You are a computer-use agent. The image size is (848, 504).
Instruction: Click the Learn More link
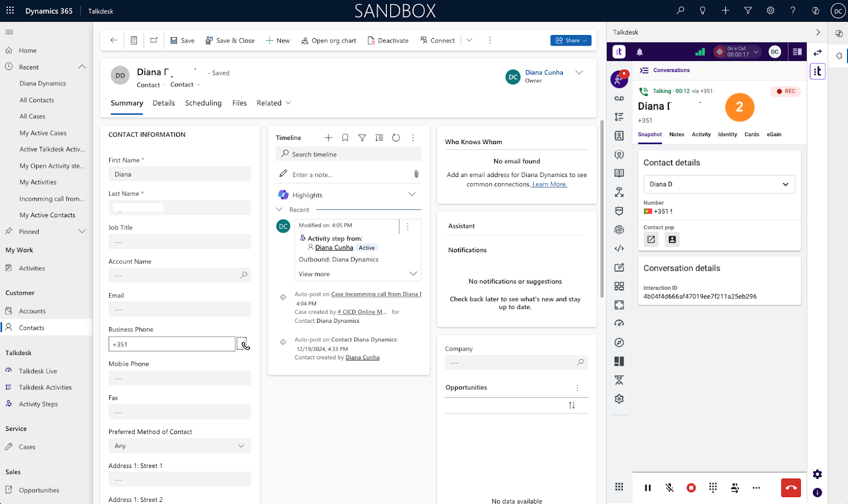pos(549,184)
